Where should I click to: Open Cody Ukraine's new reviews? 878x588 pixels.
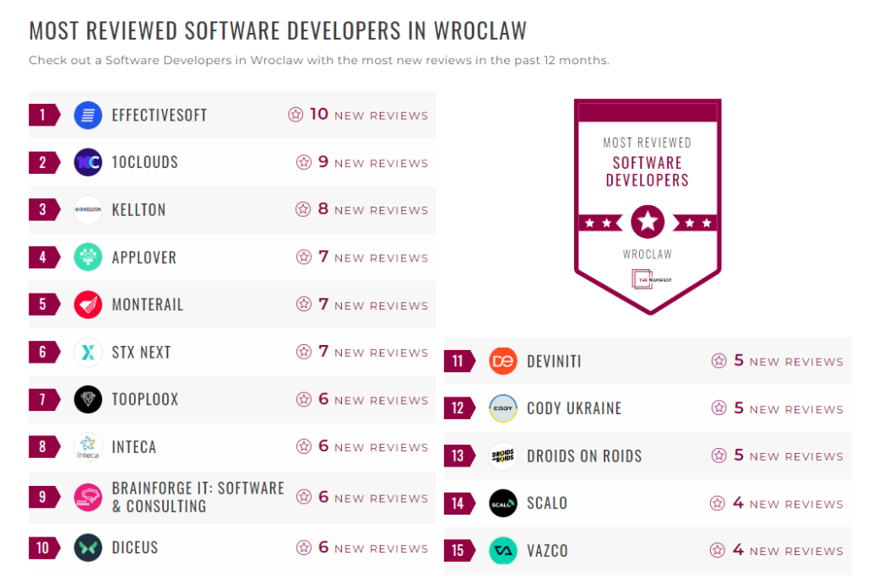pos(787,408)
